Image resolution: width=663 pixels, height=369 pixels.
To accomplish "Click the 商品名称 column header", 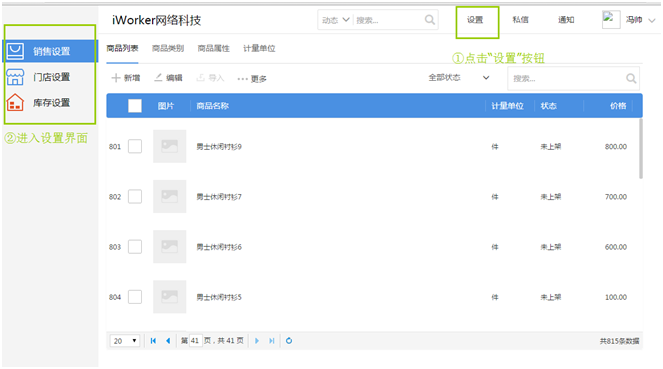I will click(212, 106).
